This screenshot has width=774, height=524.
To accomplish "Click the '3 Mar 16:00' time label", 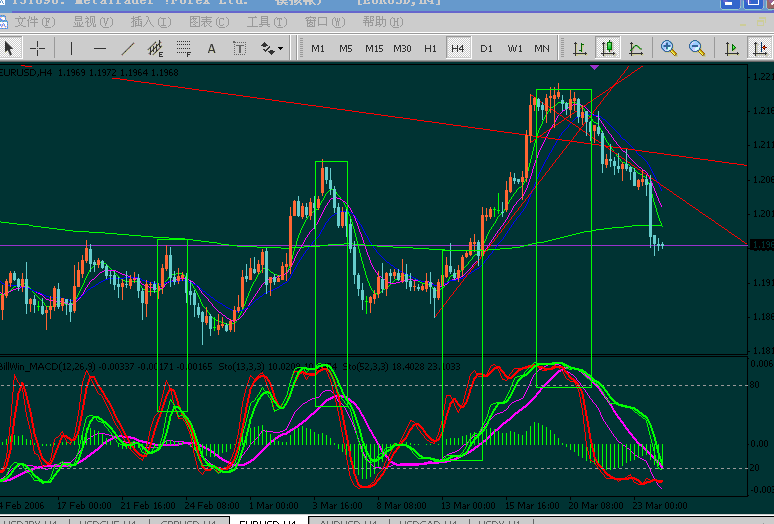I will point(338,506).
